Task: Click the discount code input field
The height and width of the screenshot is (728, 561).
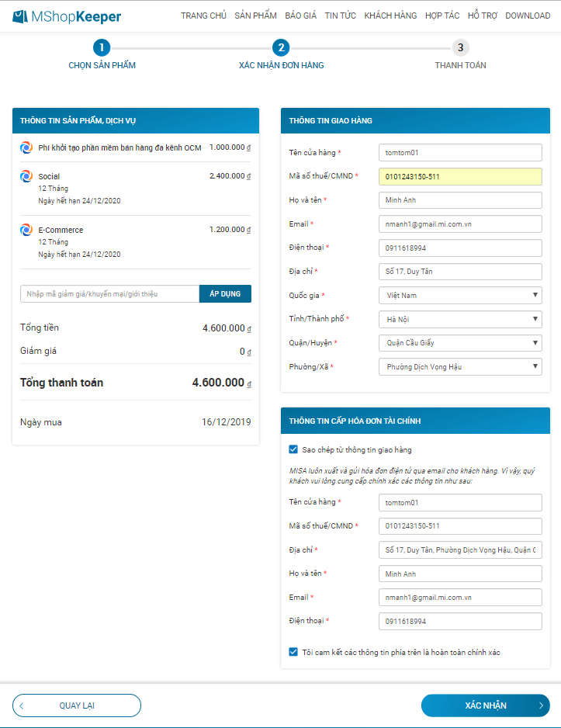Action: [109, 294]
